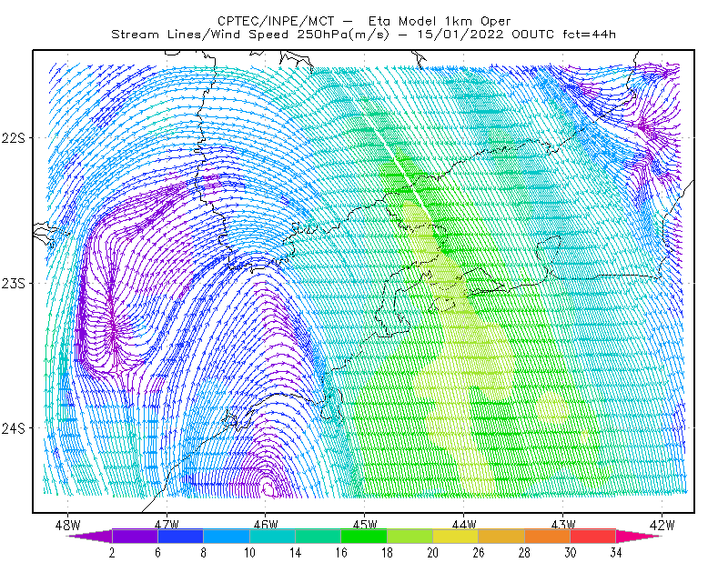Click the bright green 16-18 colorbar segment

click(x=363, y=536)
